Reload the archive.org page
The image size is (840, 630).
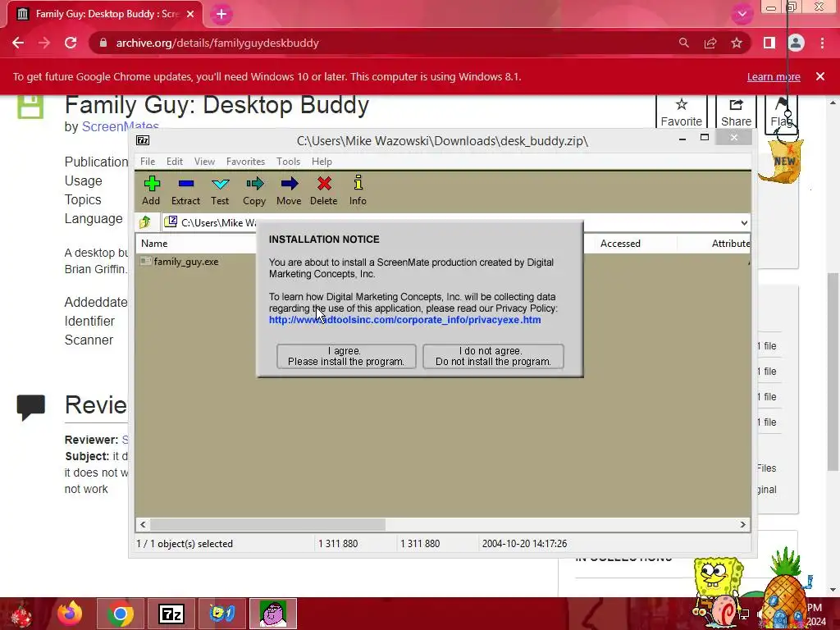pyautogui.click(x=71, y=43)
